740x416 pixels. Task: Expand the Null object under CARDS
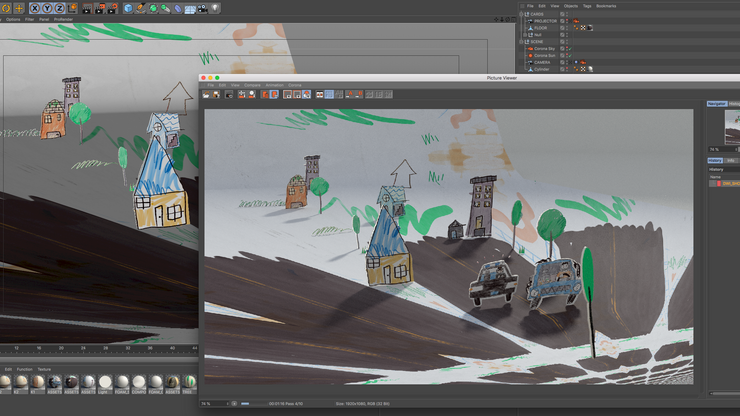(x=525, y=35)
